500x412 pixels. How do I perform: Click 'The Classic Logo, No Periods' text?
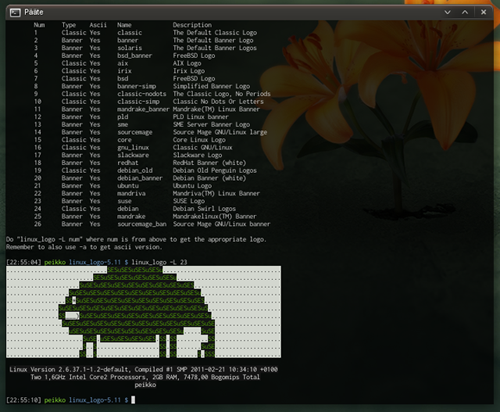[222, 94]
